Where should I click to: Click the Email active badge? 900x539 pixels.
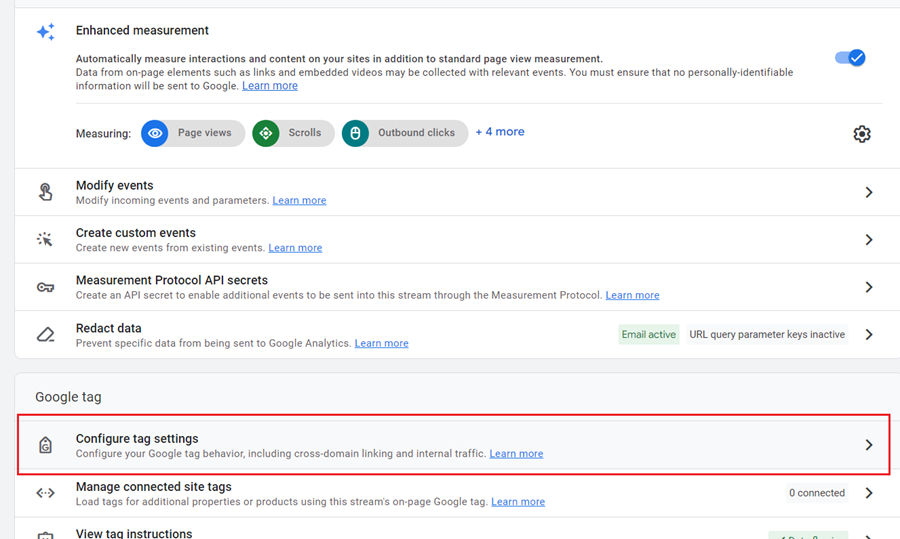[649, 335]
